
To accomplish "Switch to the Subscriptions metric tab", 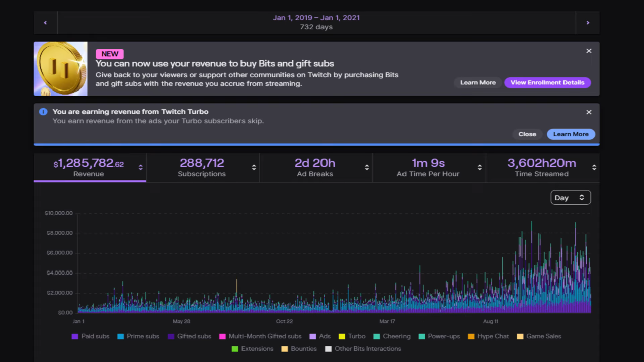I will [x=202, y=167].
